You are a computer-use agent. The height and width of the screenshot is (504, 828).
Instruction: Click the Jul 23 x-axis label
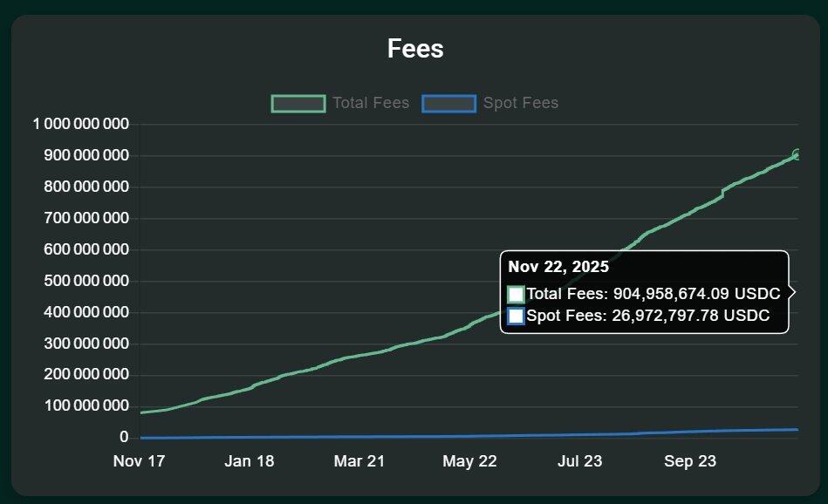pos(579,461)
